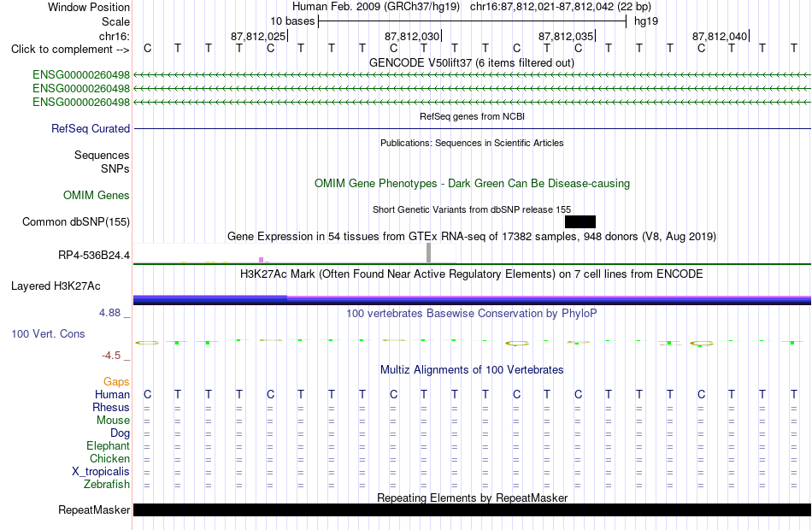Click the position text 'chr16:87,812,021-87,812,042 (22 bp)'

coord(561,7)
